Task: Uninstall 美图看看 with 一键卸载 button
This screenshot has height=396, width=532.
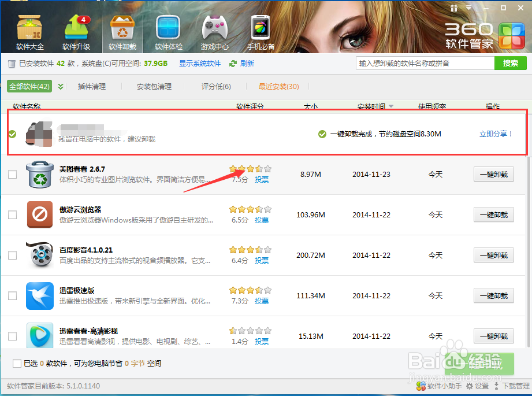Action: click(x=494, y=174)
